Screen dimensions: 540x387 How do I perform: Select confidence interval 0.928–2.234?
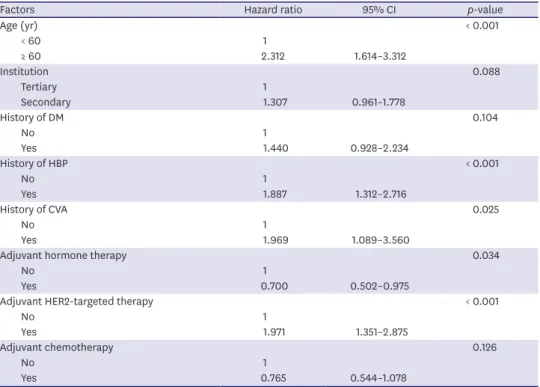[x=380, y=148]
